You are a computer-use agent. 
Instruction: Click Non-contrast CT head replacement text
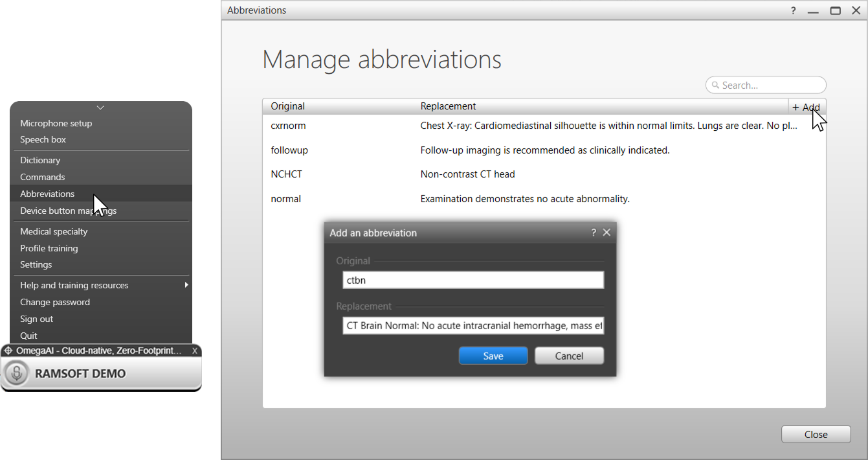coord(468,174)
